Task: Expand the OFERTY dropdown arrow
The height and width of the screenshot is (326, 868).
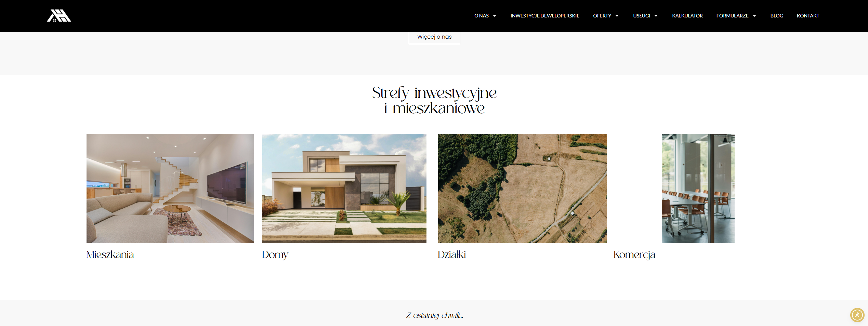Action: 617,16
